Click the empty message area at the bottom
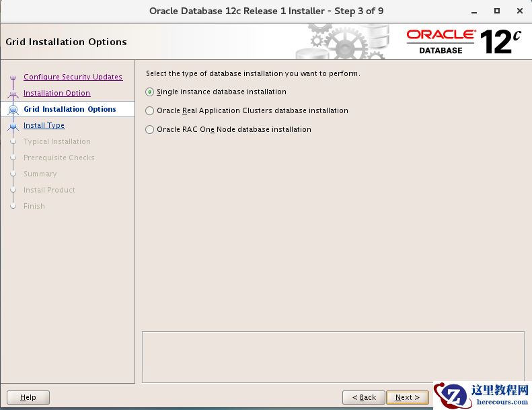Viewport: 532px width, 410px height. (333, 357)
